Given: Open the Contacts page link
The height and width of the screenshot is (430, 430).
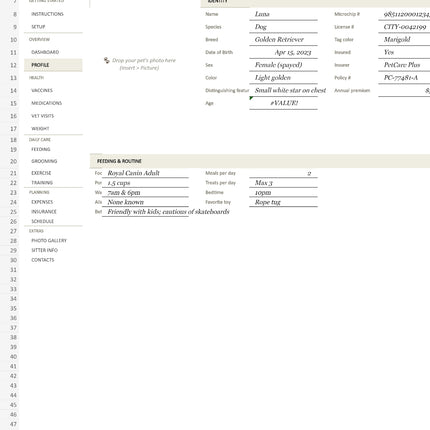Looking at the screenshot, I should coord(43,260).
